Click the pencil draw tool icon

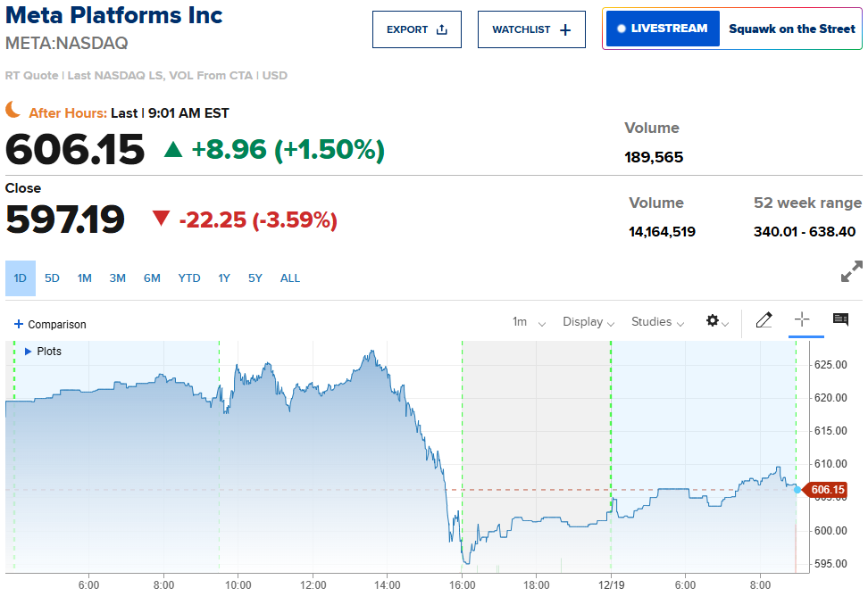pos(764,320)
